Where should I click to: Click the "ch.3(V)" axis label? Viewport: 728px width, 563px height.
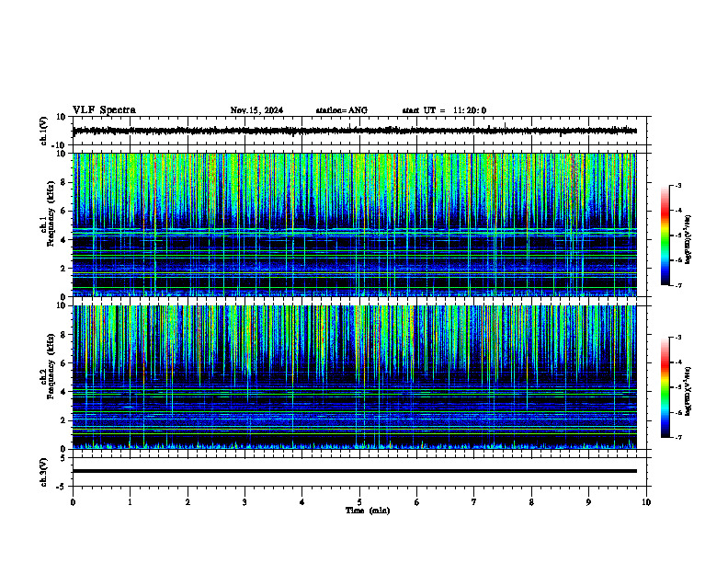point(44,472)
